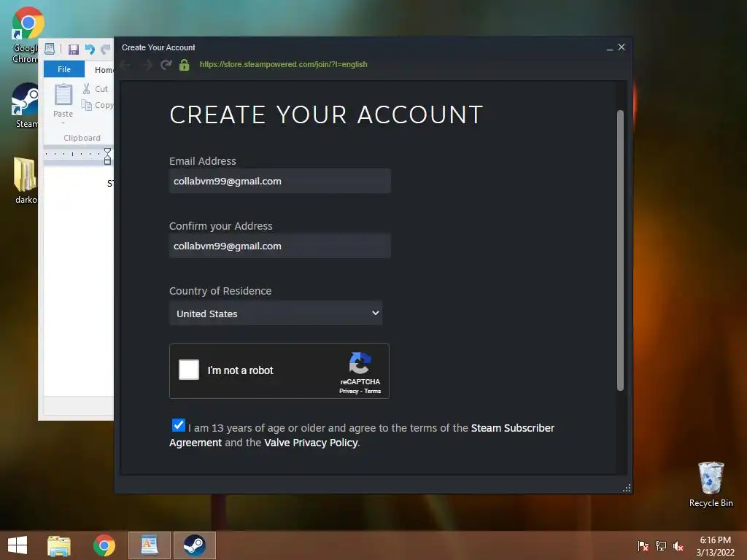Image resolution: width=747 pixels, height=560 pixels.
Task: Click the reCAPTCHA logo
Action: pos(360,363)
